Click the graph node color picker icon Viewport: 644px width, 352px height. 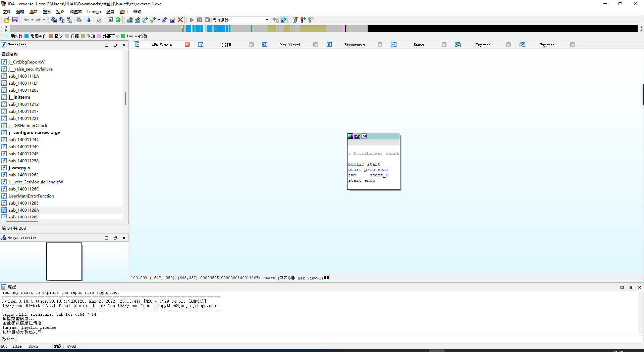point(351,136)
